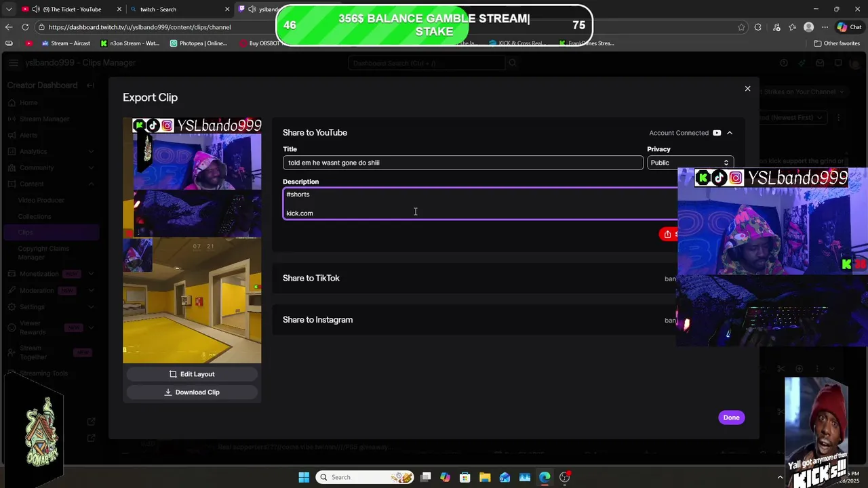The width and height of the screenshot is (868, 488).
Task: Switch to the twitch Search tab
Action: [x=180, y=9]
